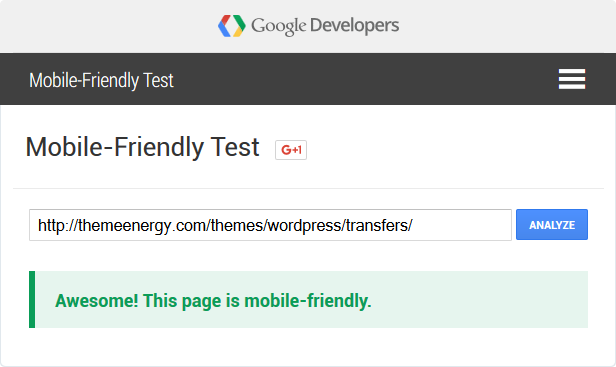Click empty space in dark navigation bar
The height and width of the screenshot is (367, 616).
[354, 79]
